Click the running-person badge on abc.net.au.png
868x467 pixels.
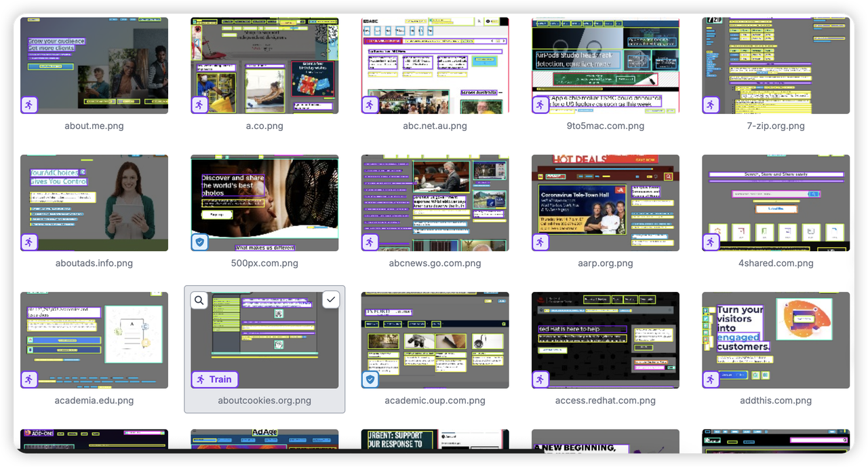click(x=370, y=105)
